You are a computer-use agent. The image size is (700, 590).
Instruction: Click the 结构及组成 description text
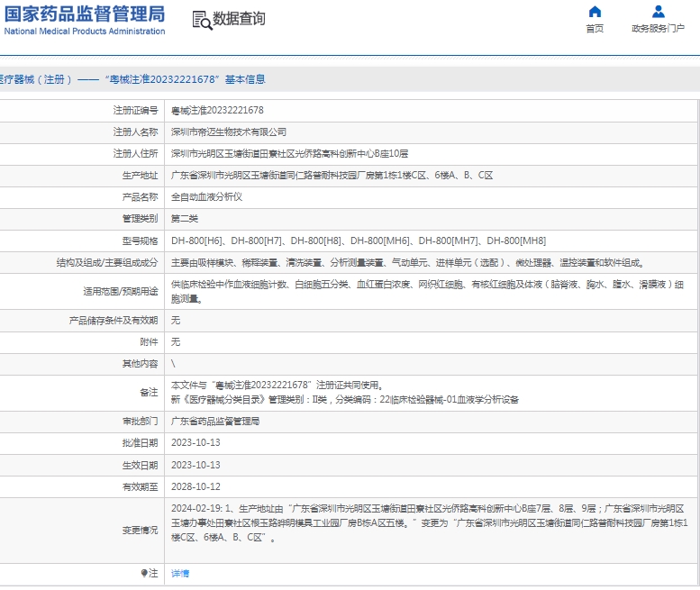click(408, 263)
